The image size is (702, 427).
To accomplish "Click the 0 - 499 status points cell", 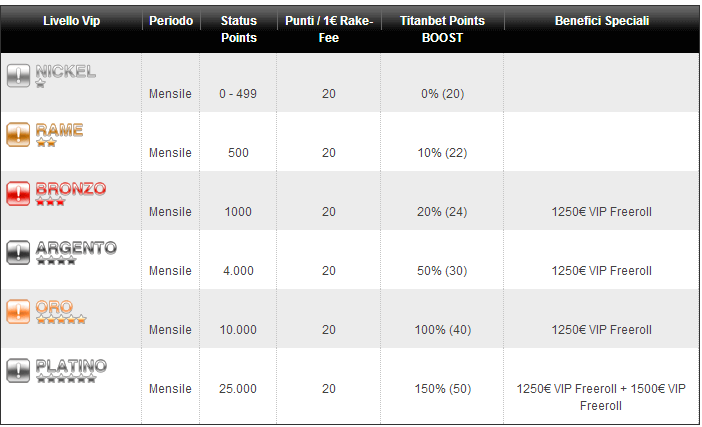I will point(238,94).
